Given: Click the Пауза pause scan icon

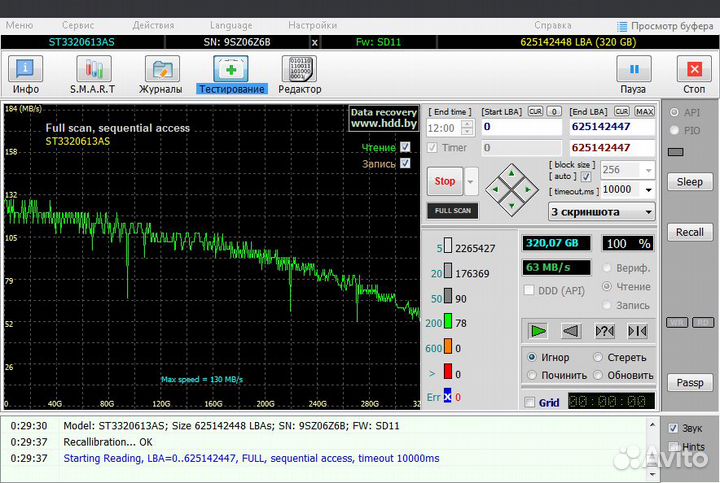Looking at the screenshot, I should (x=633, y=70).
